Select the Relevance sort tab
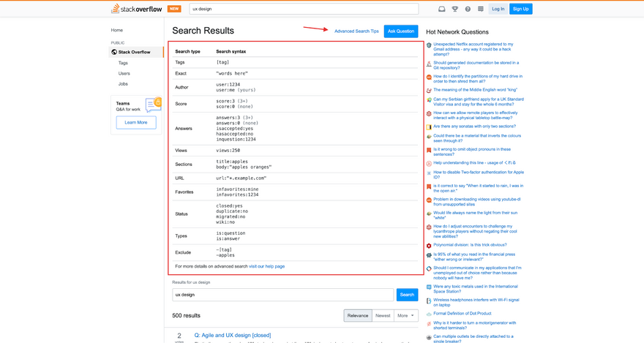 (358, 315)
